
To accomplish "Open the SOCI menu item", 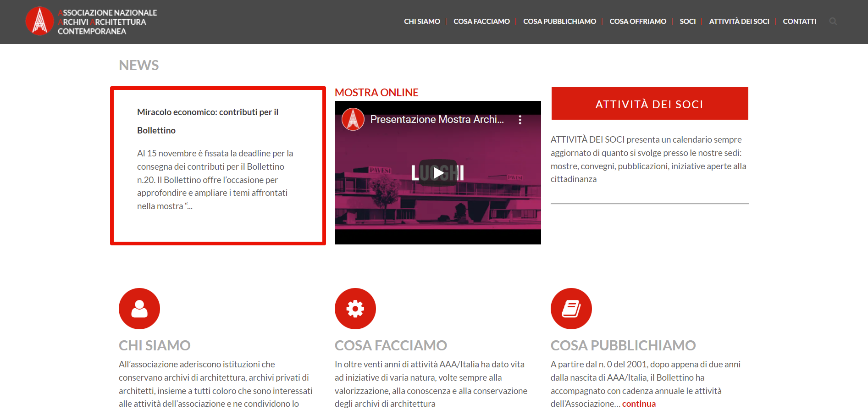I will click(x=687, y=22).
